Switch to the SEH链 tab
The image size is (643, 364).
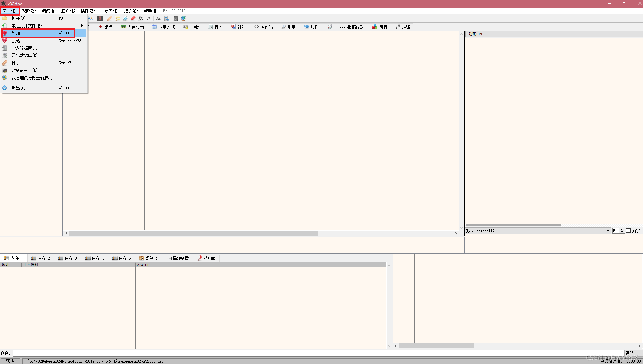click(191, 27)
